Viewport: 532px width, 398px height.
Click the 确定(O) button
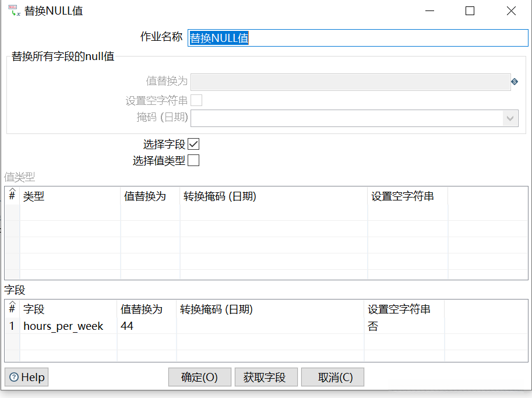(199, 377)
